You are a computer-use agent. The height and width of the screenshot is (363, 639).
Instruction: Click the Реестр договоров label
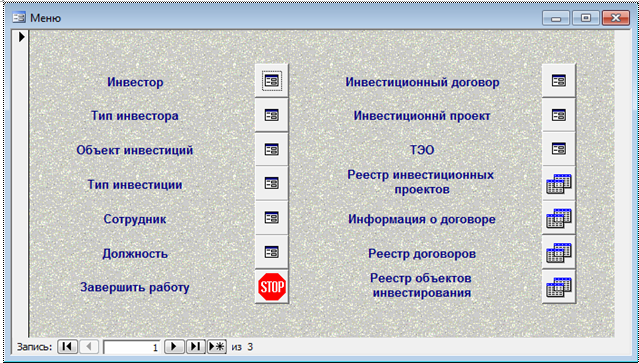[422, 253]
